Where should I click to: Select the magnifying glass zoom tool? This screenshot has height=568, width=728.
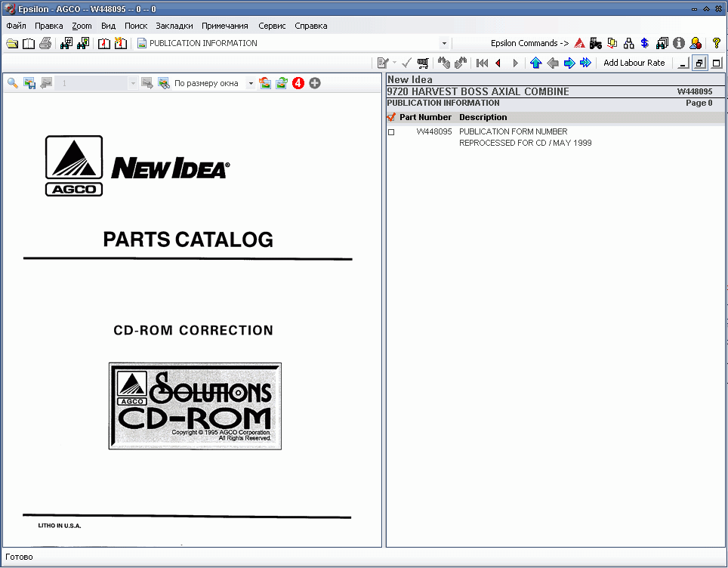13,83
